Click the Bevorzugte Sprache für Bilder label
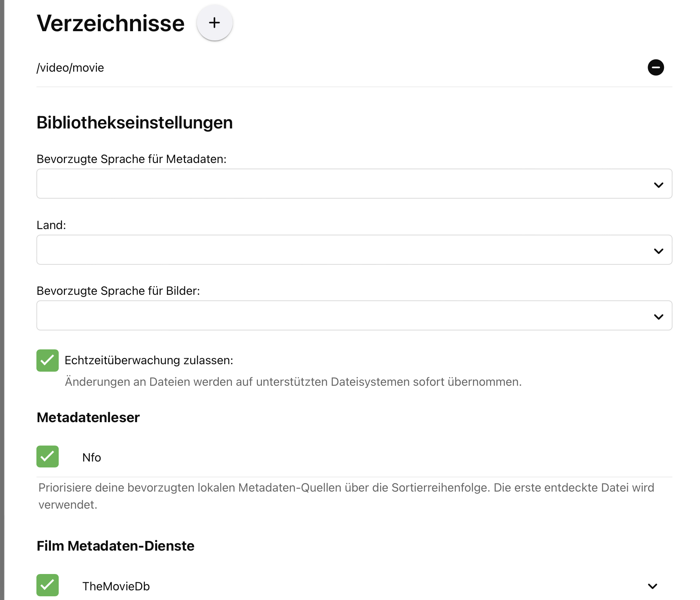 [118, 291]
